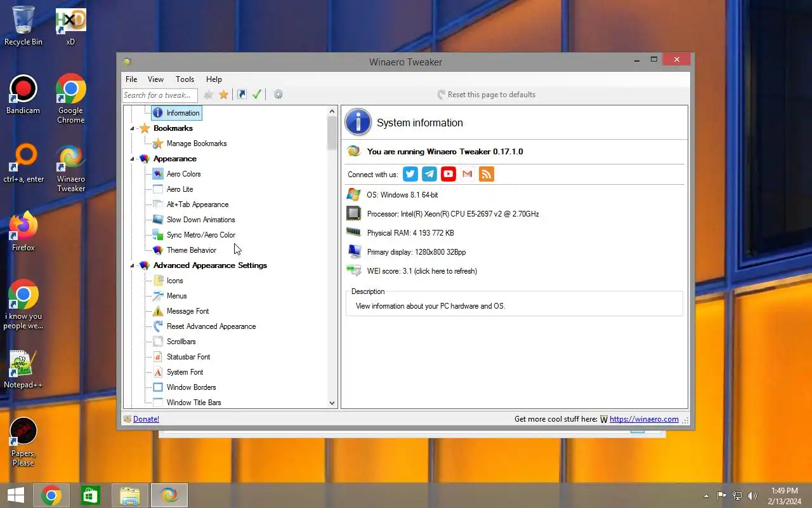The image size is (812, 508).
Task: Open settings gear in Winaero toolbar
Action: click(x=278, y=95)
